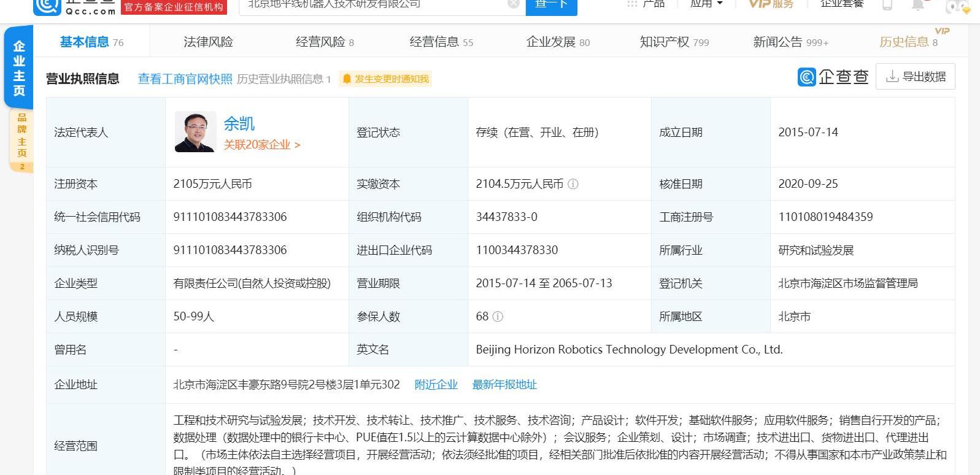
Task: Switch to the 基本信息 tab
Action: pyautogui.click(x=91, y=42)
